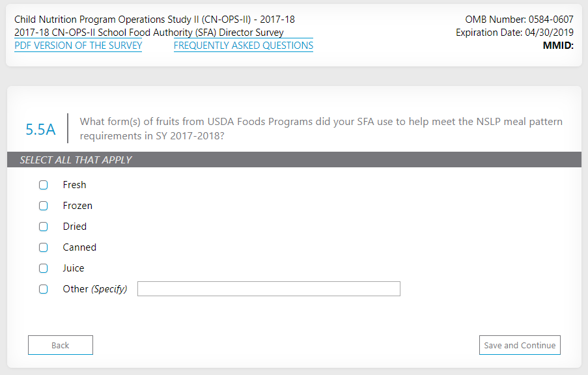Click the question number 5.5A
This screenshot has width=588, height=375.
point(40,130)
